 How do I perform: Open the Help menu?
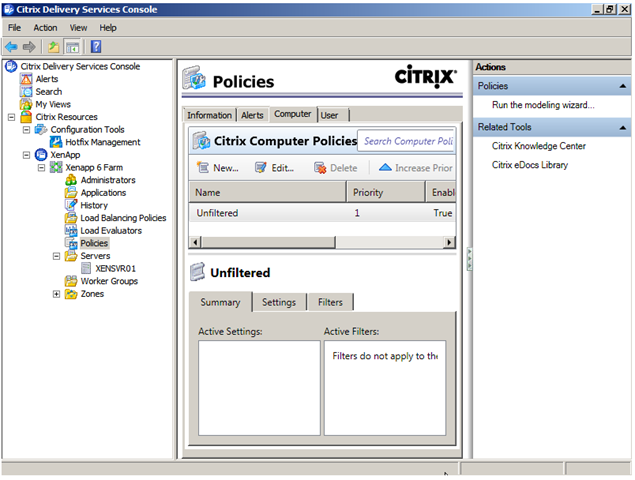tap(108, 28)
